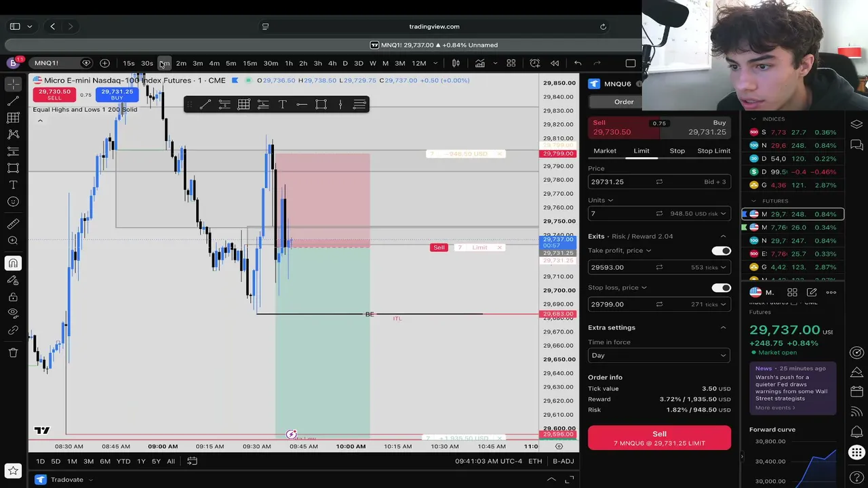Select the trend line tool in left sidebar

tap(13, 101)
